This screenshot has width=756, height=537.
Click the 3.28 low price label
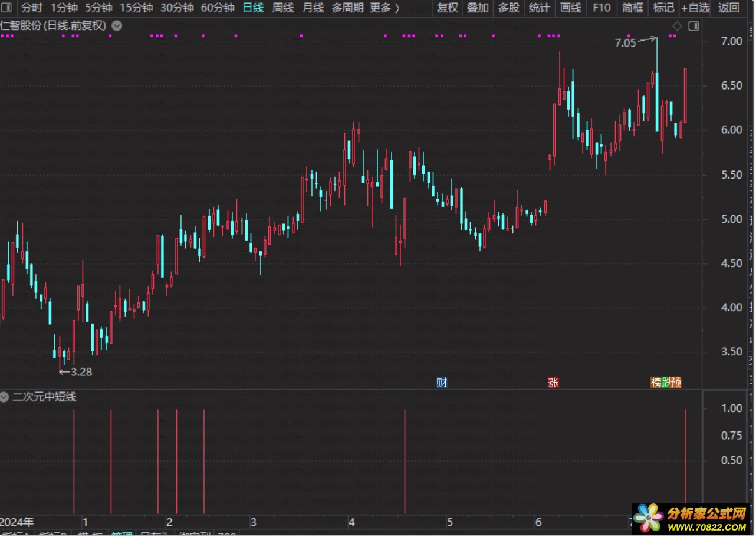pos(81,372)
